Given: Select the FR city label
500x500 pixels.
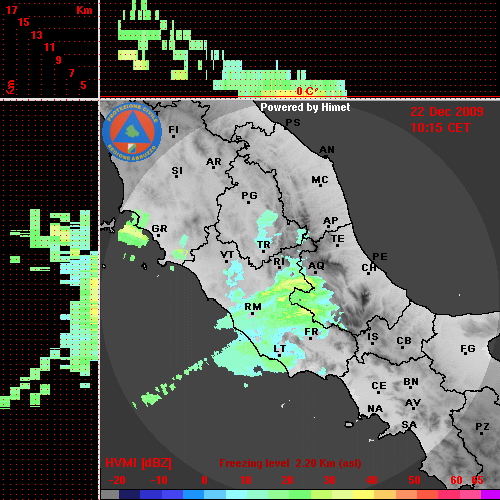Looking at the screenshot, I should pos(311,332).
